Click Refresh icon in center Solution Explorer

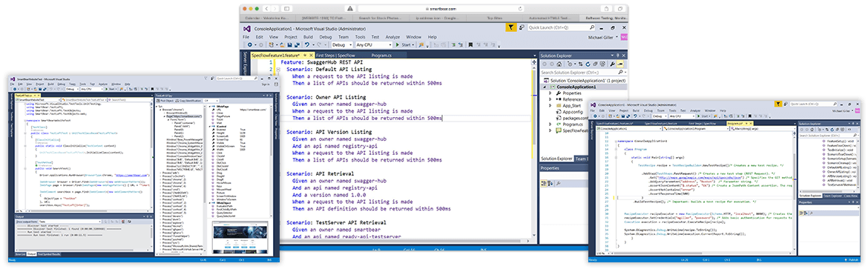(x=588, y=64)
